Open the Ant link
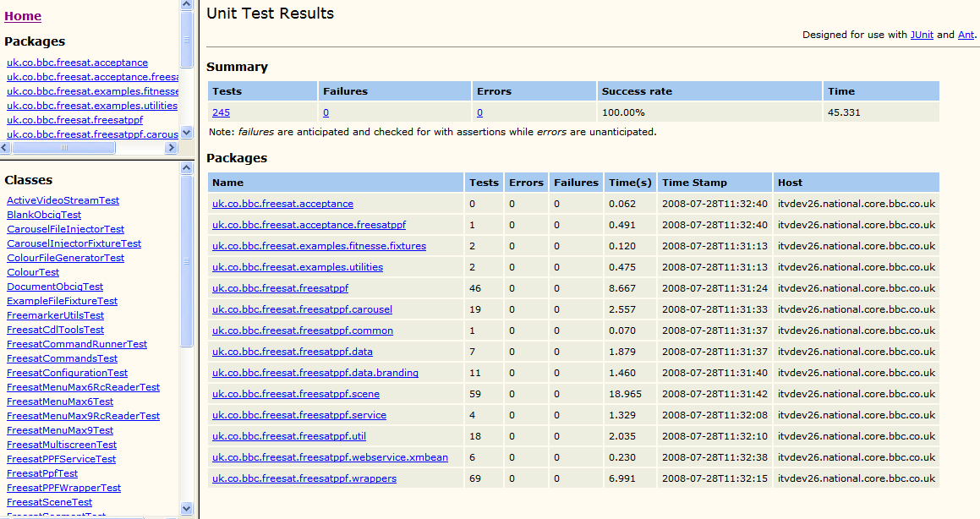Viewport: 980px width, 519px height. click(966, 35)
